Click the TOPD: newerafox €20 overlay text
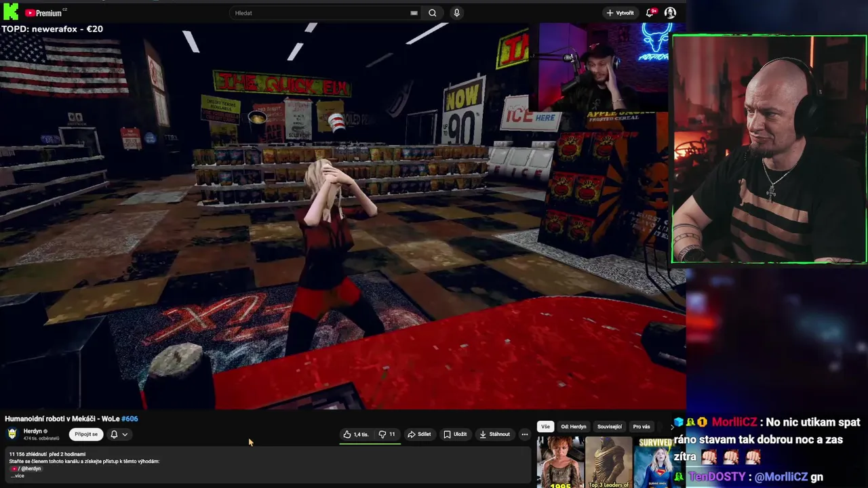Viewport: 868px width, 488px height. click(52, 28)
